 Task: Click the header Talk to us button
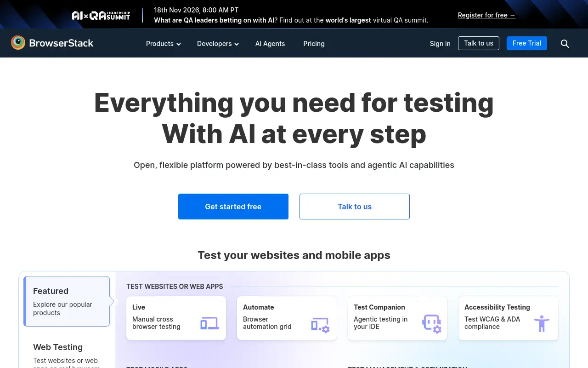pos(479,43)
